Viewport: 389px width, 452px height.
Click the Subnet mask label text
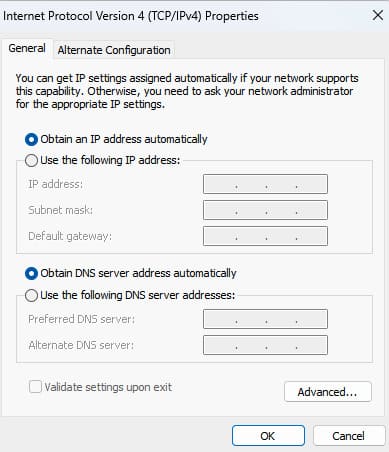click(60, 210)
